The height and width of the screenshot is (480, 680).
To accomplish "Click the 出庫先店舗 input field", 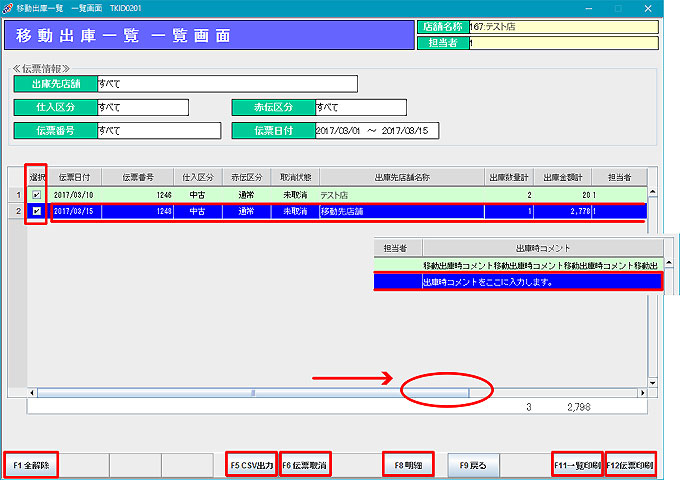I will (x=226, y=84).
